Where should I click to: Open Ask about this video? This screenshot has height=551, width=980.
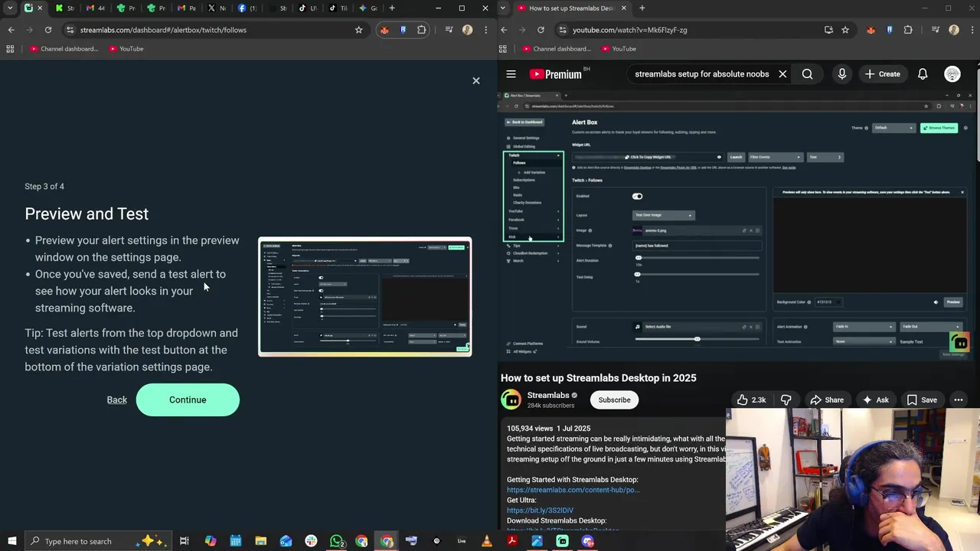pyautogui.click(x=875, y=399)
